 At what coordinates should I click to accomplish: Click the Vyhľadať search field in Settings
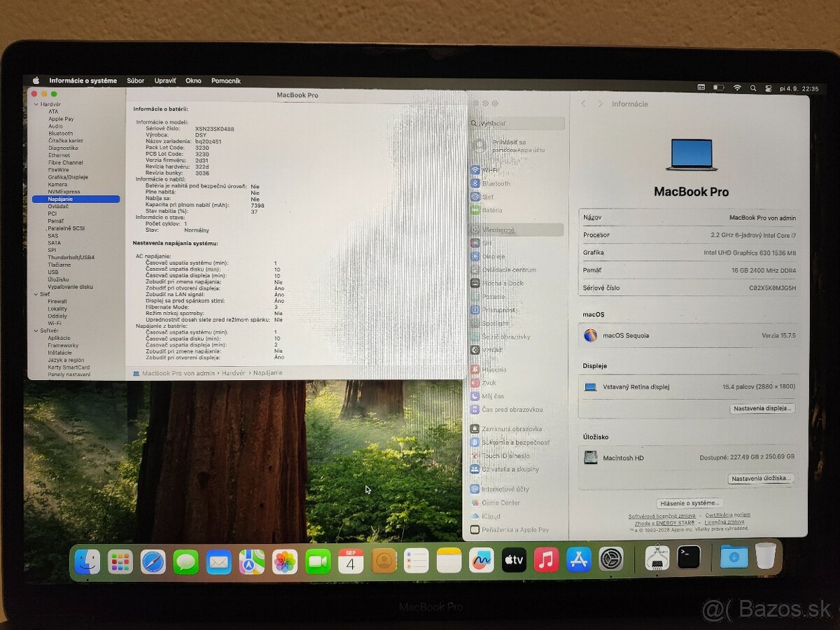[x=517, y=123]
